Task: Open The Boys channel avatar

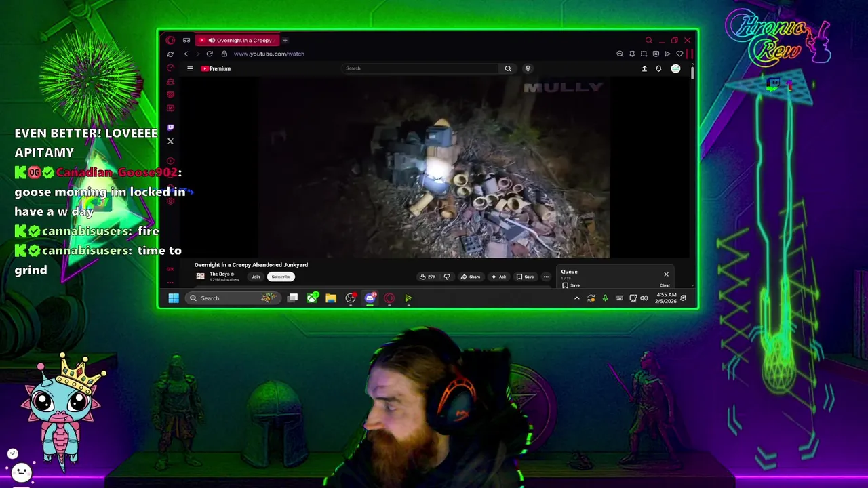Action: pos(200,277)
